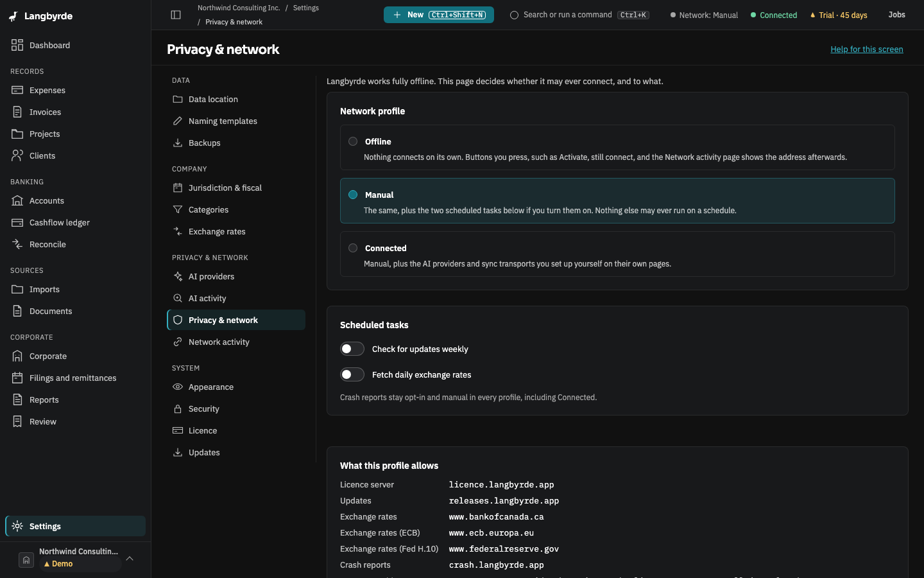This screenshot has height=578, width=924.
Task: Click the Network activity link icon
Action: [x=178, y=342]
